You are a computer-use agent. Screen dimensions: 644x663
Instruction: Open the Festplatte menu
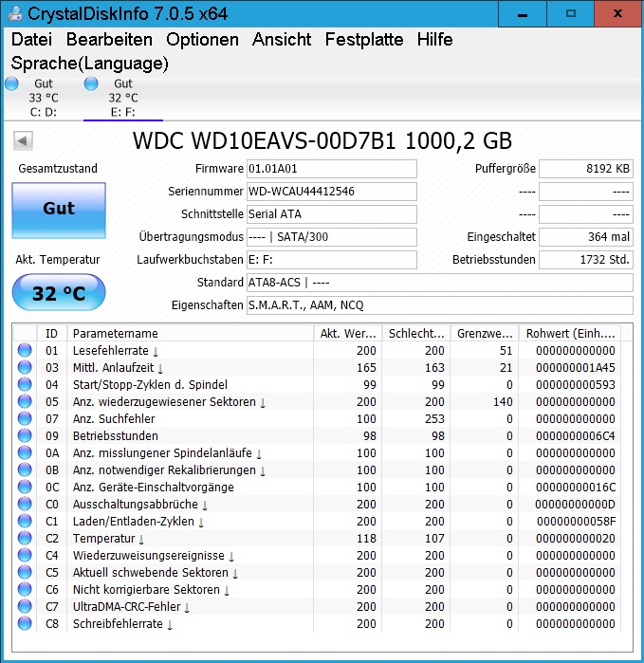click(x=364, y=39)
